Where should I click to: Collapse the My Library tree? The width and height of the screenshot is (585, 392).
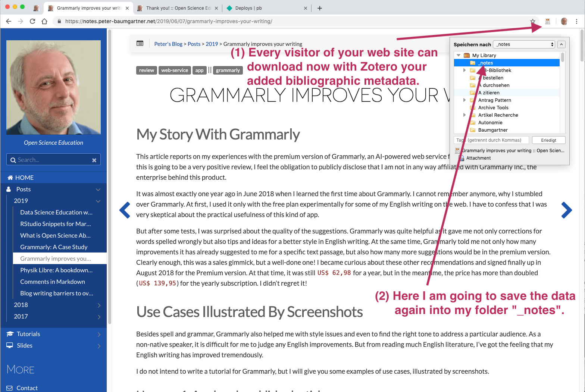point(459,55)
